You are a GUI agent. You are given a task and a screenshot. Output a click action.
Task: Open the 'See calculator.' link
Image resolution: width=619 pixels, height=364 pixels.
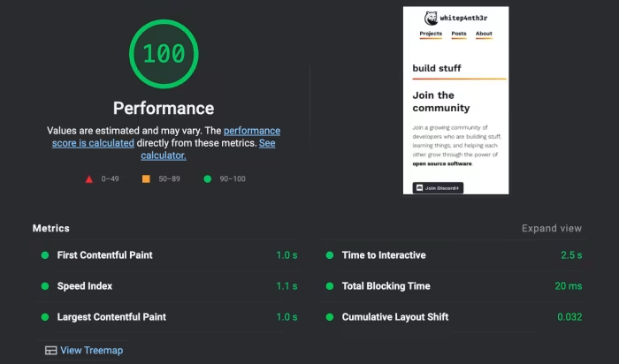(208, 149)
